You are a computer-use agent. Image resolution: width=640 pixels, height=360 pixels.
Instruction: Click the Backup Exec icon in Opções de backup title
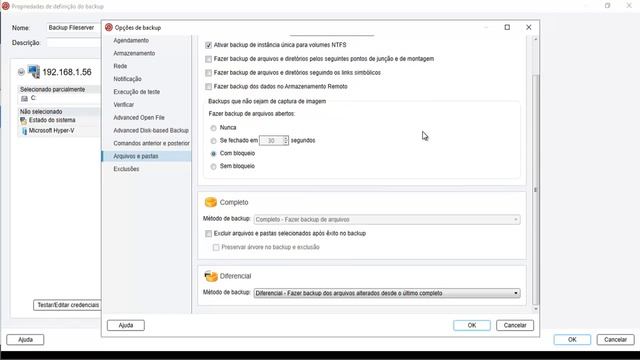pos(109,27)
